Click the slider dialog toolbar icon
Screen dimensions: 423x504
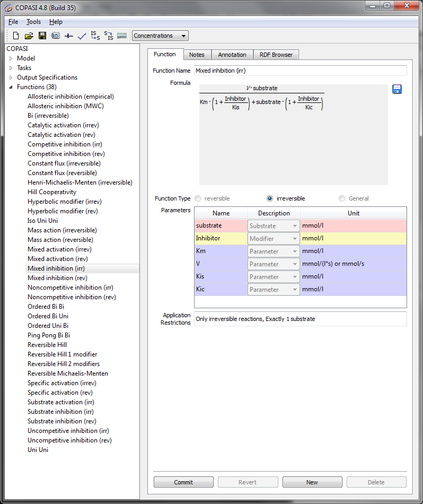pyautogui.click(x=69, y=36)
